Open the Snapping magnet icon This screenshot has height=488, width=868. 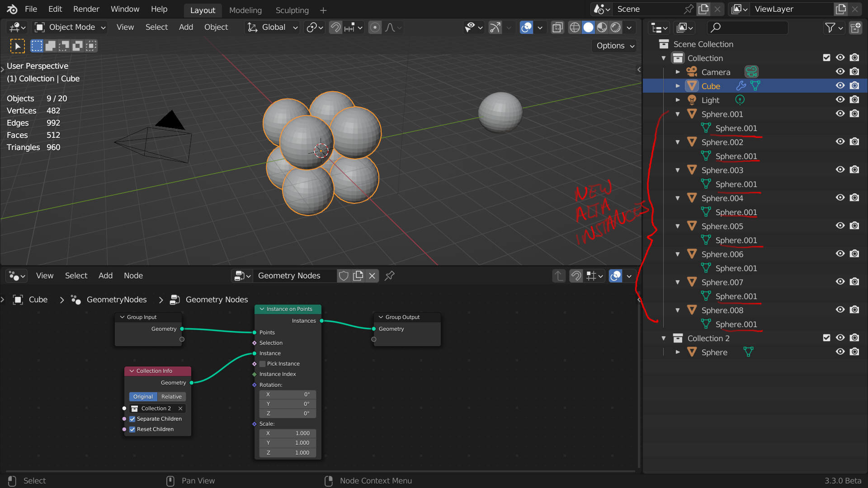[335, 27]
